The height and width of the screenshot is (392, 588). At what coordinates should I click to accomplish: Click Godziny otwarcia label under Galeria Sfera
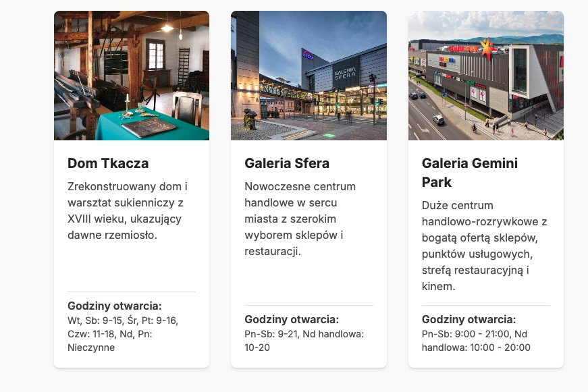[292, 319]
